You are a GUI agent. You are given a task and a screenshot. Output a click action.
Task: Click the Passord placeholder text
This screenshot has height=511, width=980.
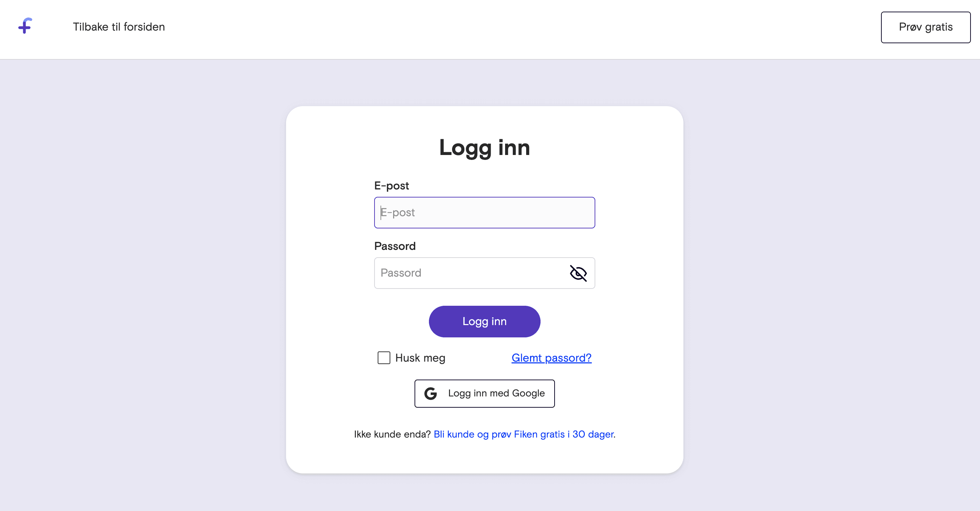[x=400, y=273]
